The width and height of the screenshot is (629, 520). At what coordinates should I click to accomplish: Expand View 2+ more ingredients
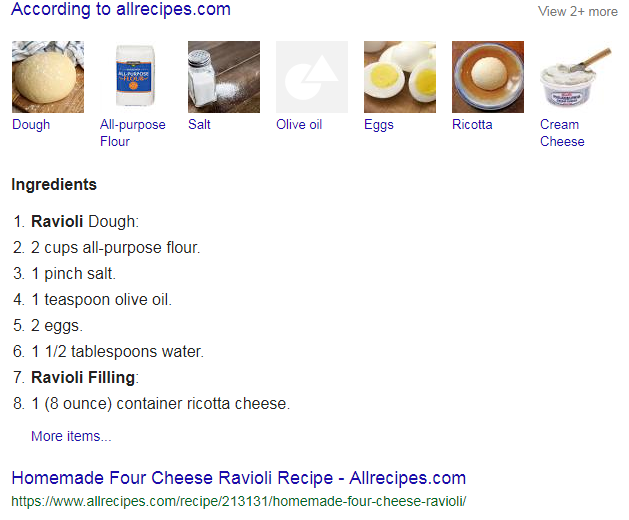(578, 11)
